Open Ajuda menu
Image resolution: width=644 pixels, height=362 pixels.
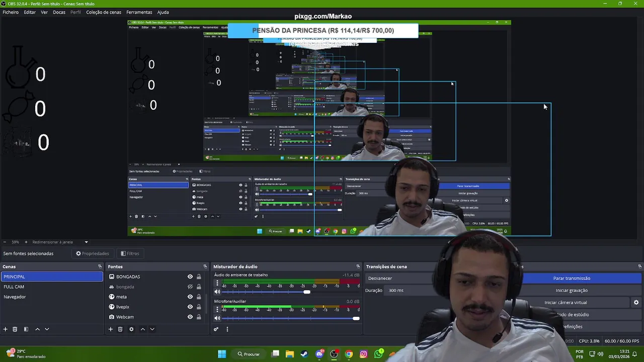point(163,12)
